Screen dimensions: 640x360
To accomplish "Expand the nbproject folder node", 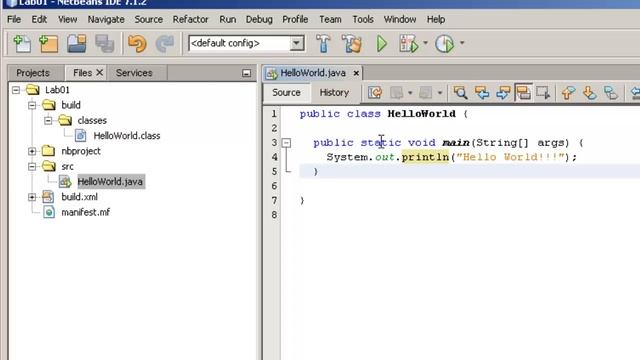I will click(32, 151).
